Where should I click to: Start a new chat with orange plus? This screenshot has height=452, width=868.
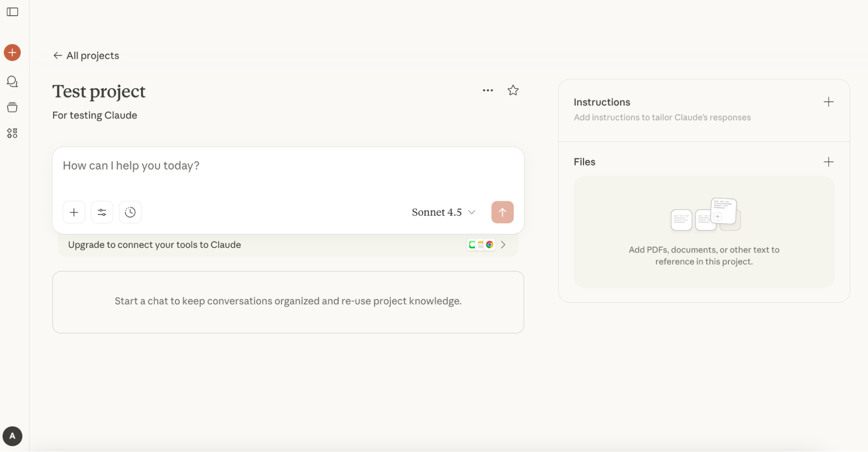pos(13,53)
